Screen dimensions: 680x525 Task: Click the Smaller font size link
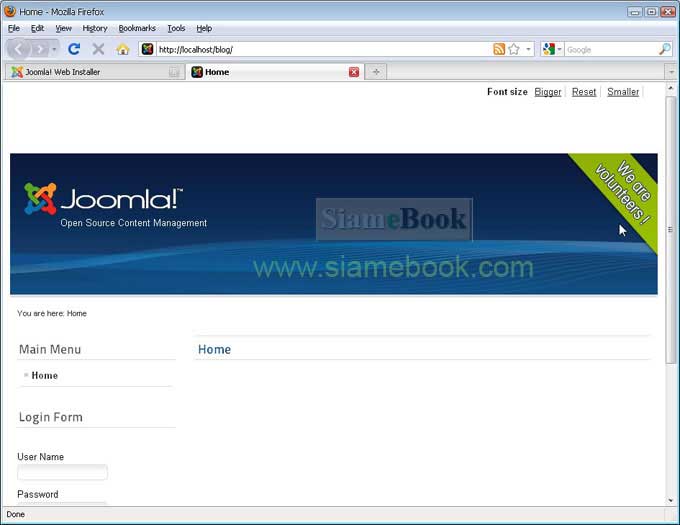[623, 92]
